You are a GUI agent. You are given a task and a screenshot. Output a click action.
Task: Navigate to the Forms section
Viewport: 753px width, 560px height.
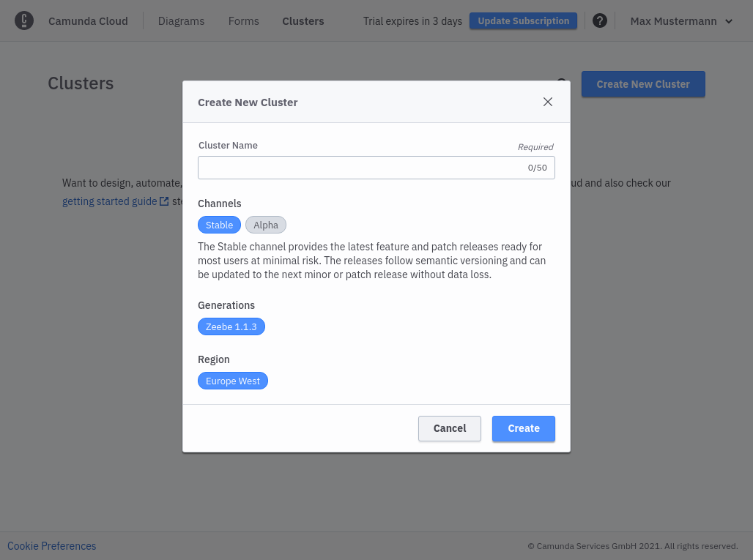(243, 20)
